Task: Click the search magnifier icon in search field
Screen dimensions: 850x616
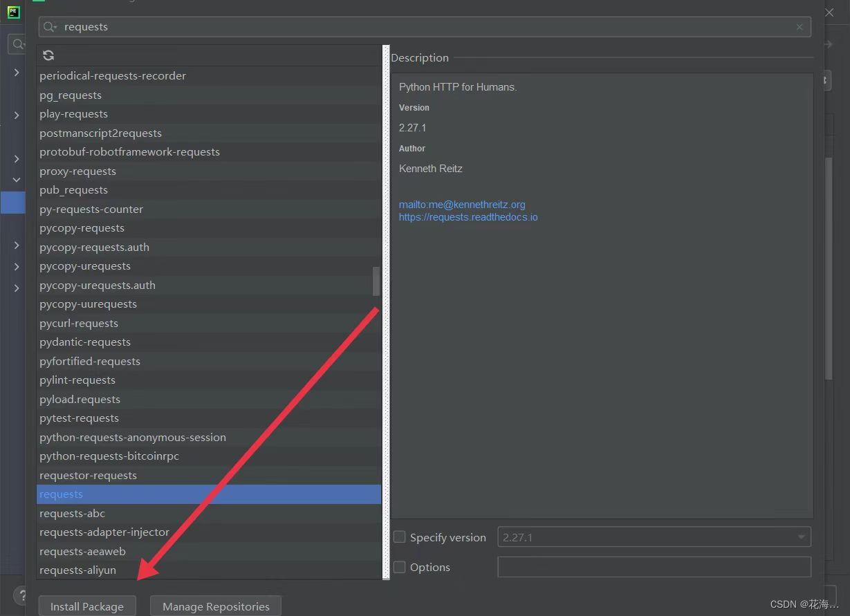Action: click(x=50, y=27)
